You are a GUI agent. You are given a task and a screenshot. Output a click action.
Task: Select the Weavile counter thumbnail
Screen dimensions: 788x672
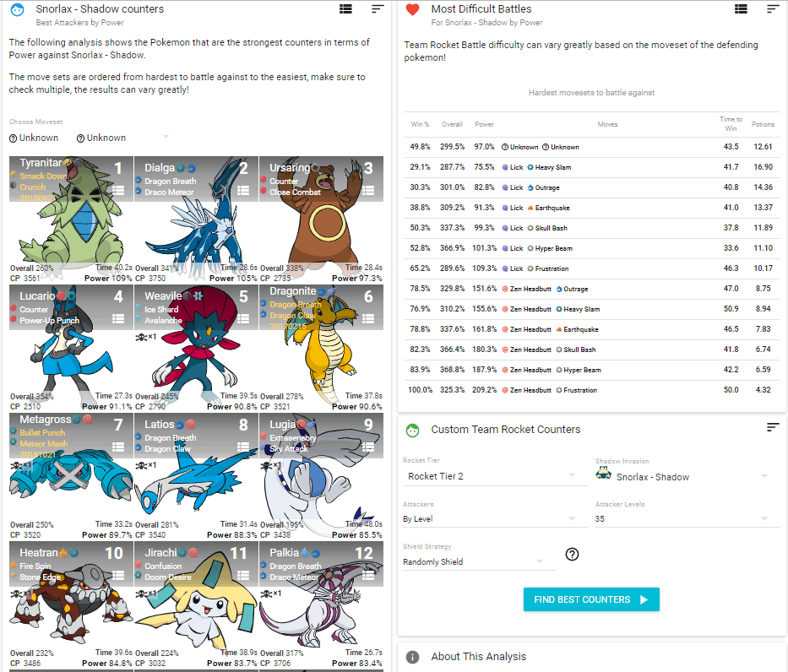click(196, 348)
